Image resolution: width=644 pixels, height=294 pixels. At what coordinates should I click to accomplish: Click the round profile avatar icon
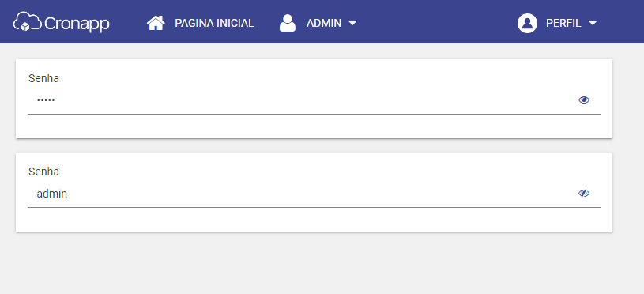pos(527,23)
